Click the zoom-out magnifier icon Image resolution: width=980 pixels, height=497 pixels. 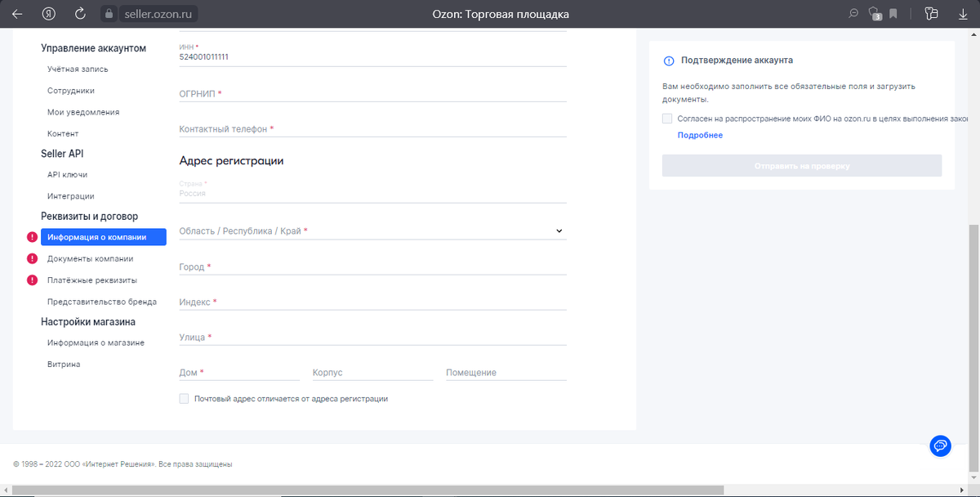854,13
